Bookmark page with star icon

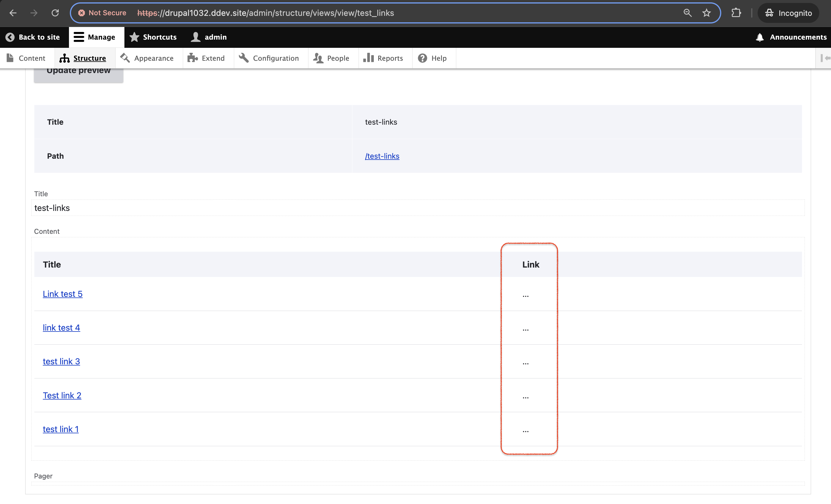point(706,13)
